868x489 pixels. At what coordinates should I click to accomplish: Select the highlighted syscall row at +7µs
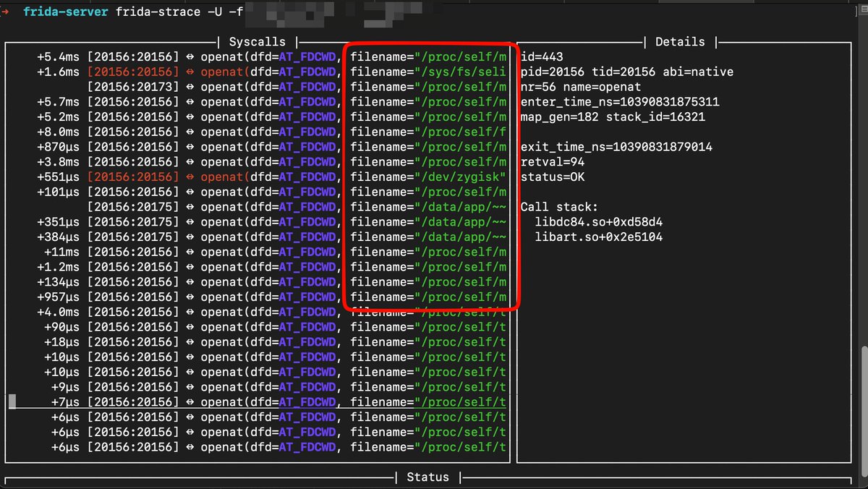[x=257, y=402]
